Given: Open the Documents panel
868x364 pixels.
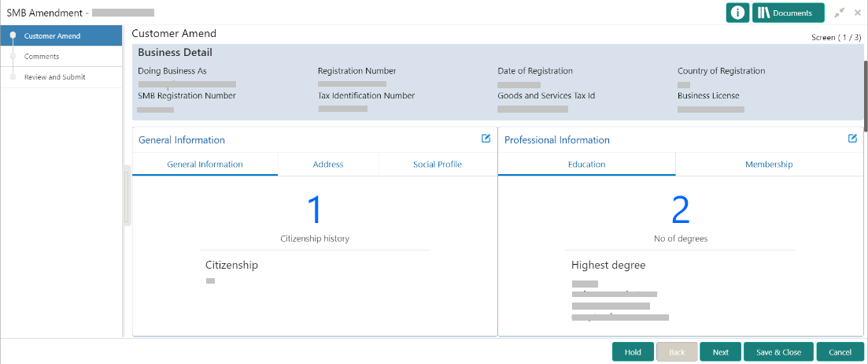Looking at the screenshot, I should (788, 13).
